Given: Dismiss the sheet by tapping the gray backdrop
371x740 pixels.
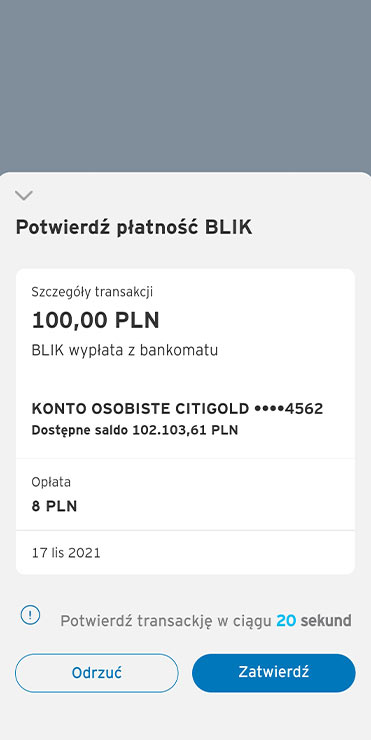Looking at the screenshot, I should point(186,85).
